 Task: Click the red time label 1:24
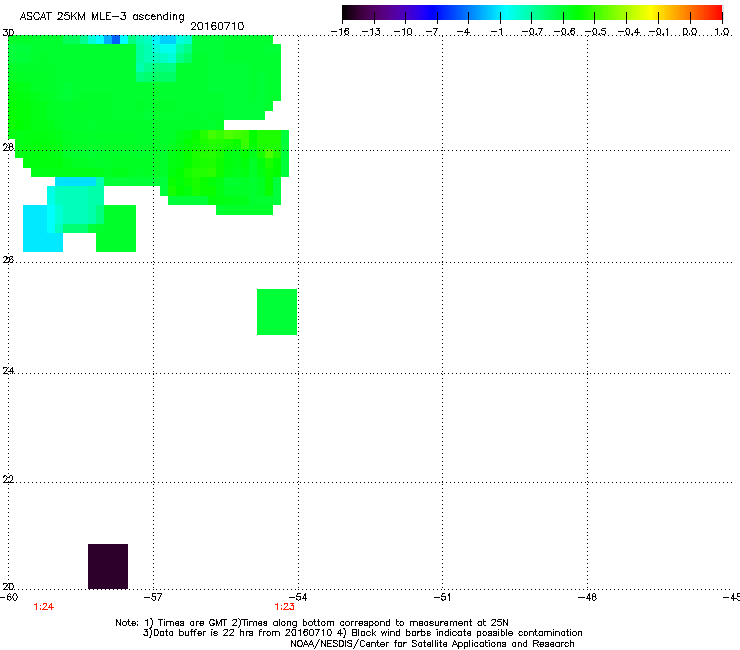tap(43, 607)
